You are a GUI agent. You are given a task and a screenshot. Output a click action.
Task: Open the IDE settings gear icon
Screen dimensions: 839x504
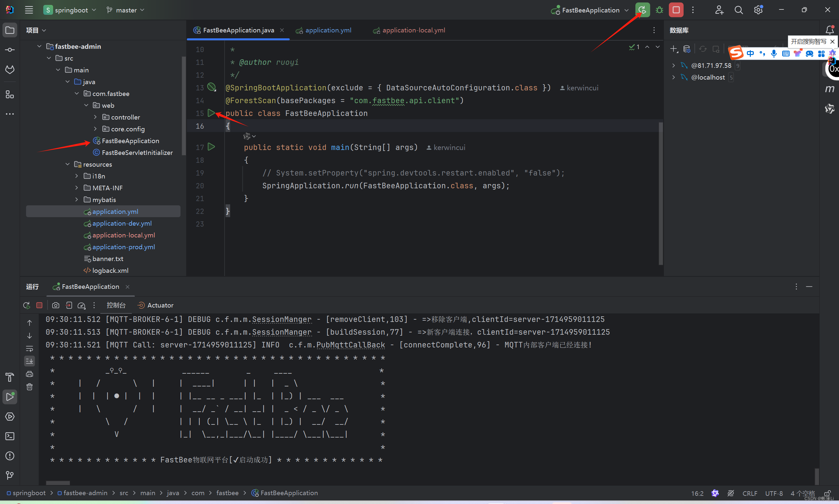tap(758, 10)
